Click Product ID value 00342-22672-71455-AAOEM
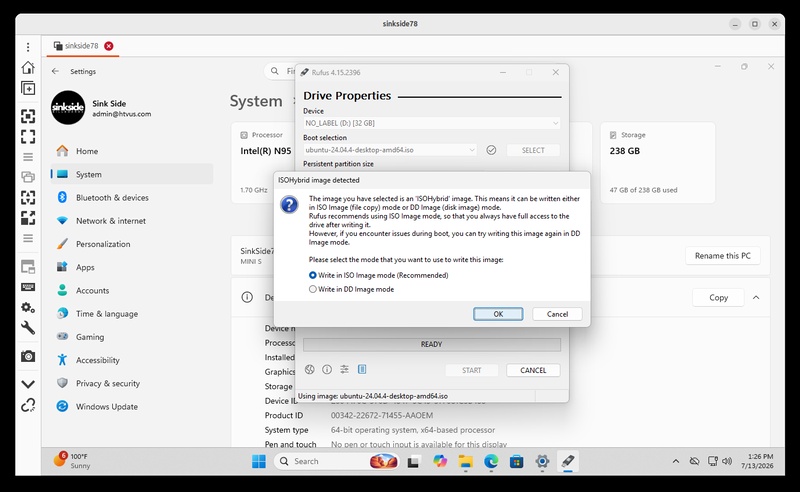The height and width of the screenshot is (492, 800). [x=382, y=415]
